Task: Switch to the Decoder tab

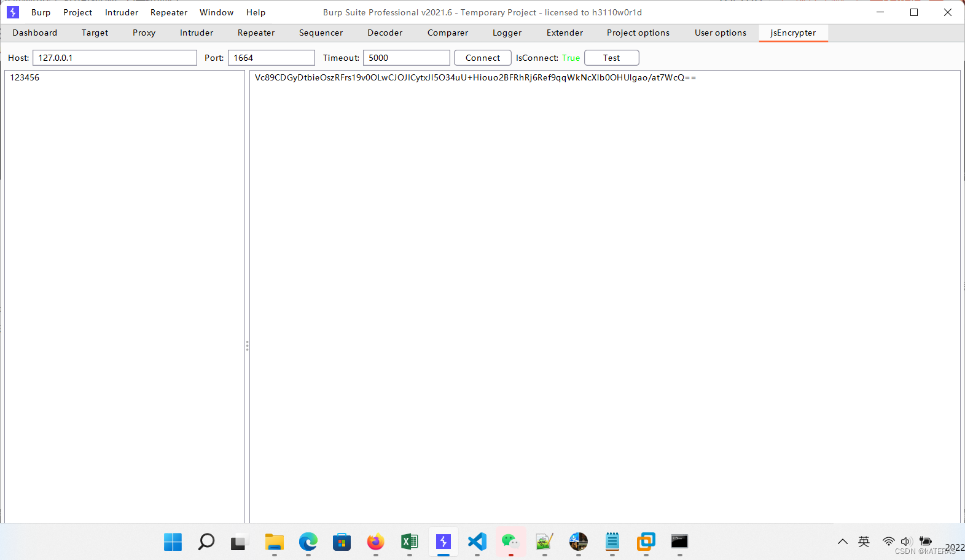Action: coord(385,33)
